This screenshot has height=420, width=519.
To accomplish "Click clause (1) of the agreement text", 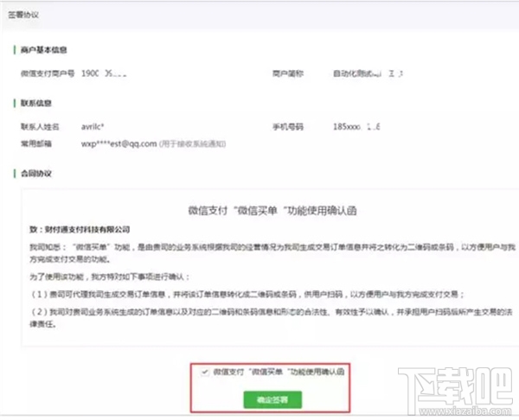I will (x=247, y=294).
